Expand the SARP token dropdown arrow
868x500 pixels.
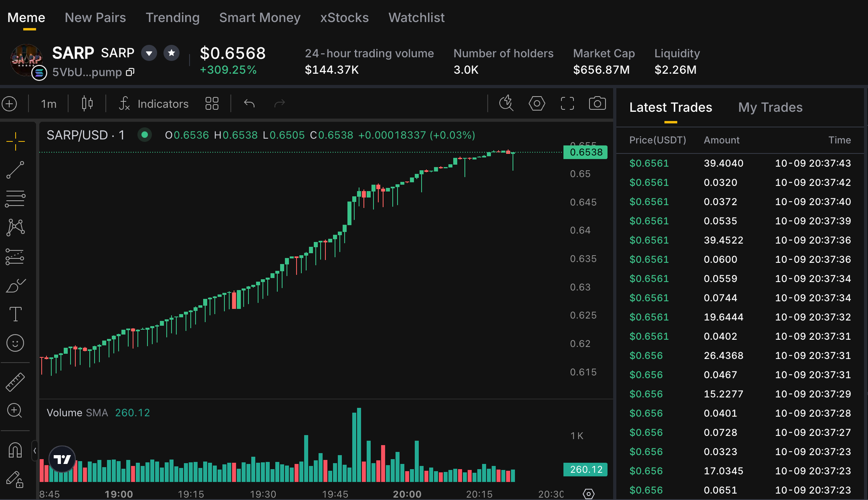pyautogui.click(x=149, y=53)
